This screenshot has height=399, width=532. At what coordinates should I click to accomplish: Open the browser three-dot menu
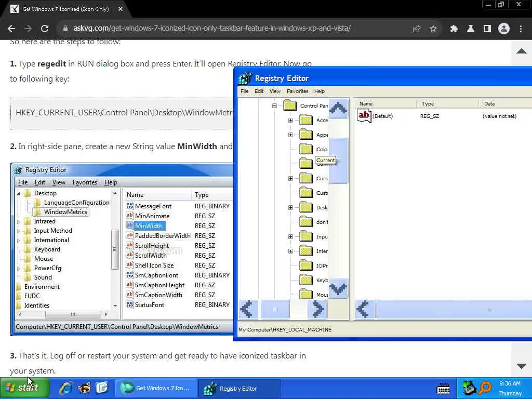point(521,29)
